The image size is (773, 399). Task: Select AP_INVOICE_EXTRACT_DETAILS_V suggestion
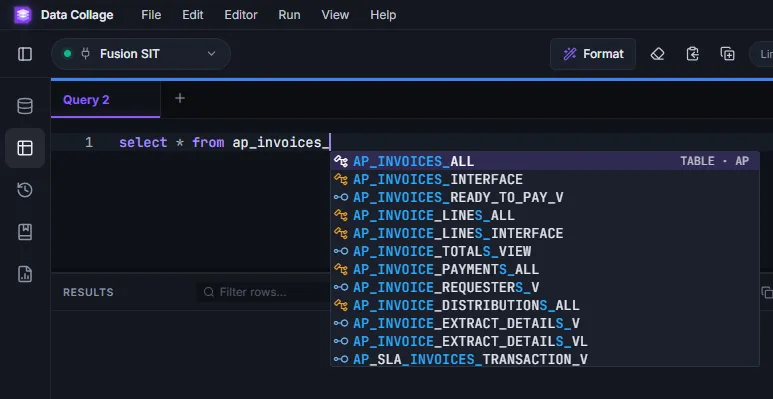pos(545,324)
